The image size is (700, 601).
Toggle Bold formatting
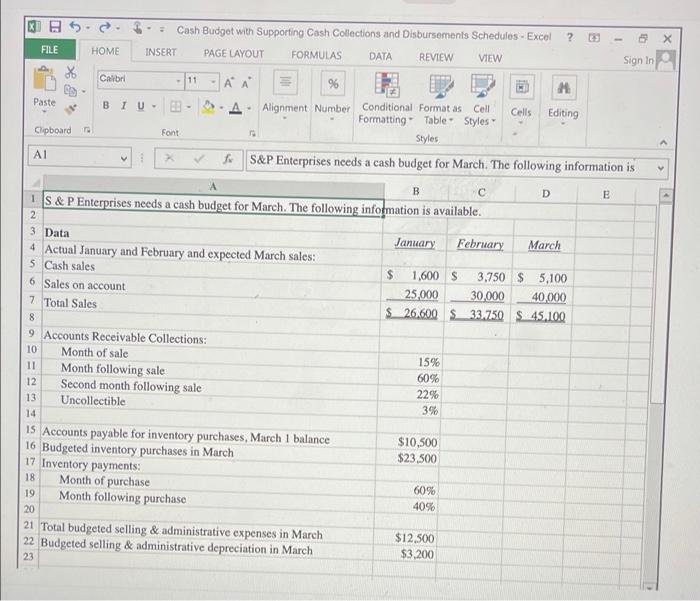tap(106, 105)
